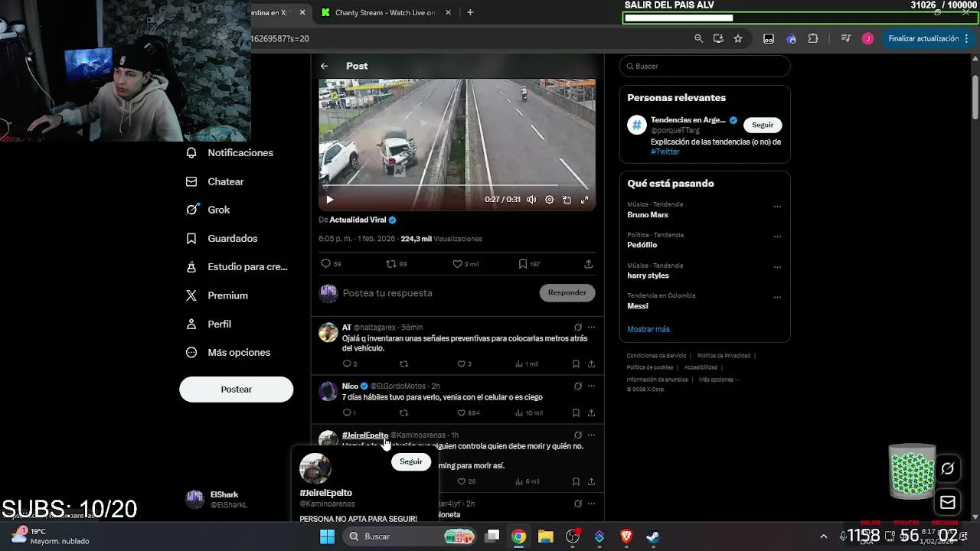Open more options on AT's comment
Viewport: 980px width, 551px height.
coord(591,328)
